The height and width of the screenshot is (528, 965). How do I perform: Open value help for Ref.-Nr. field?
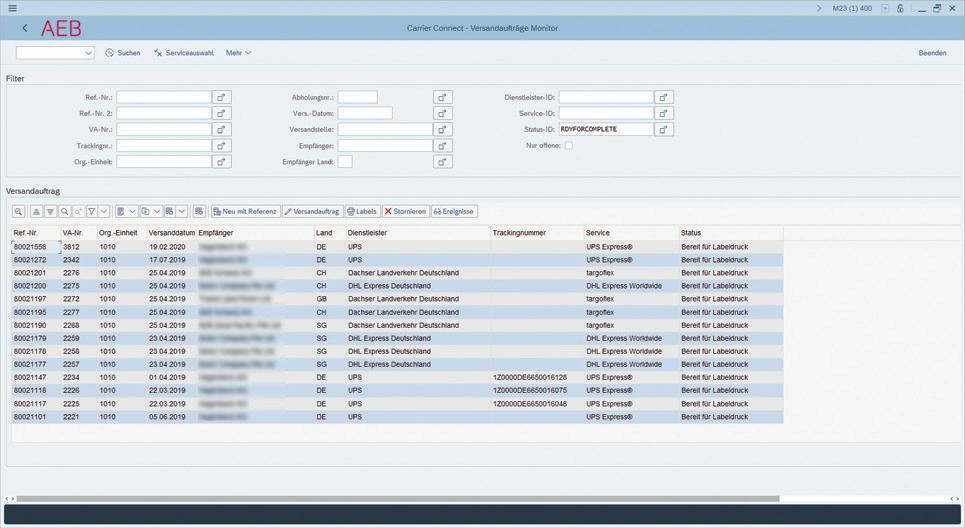coord(222,97)
